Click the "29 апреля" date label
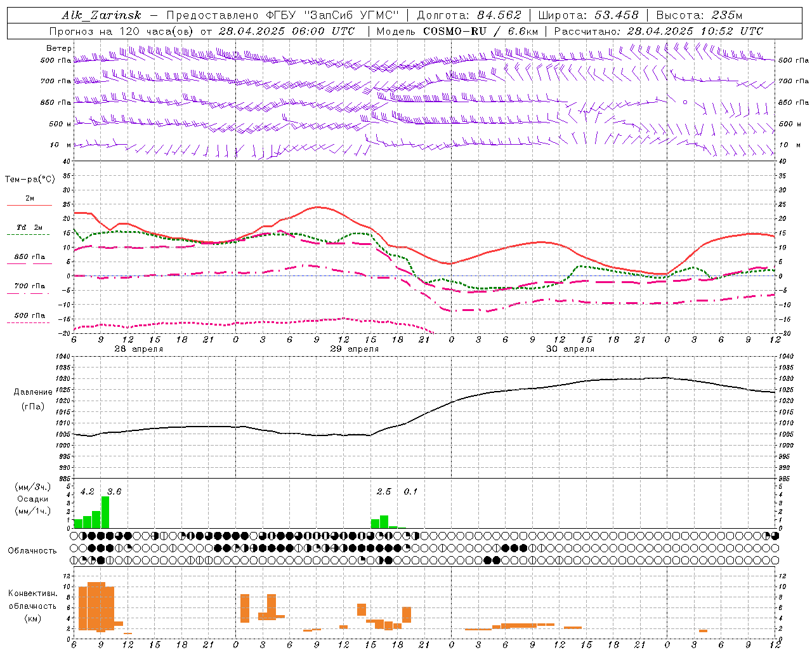Viewport: 812px width, 650px height. [x=354, y=349]
